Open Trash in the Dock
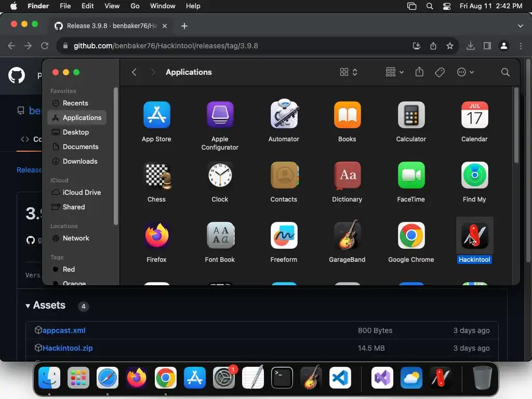This screenshot has width=532, height=399. [x=483, y=378]
